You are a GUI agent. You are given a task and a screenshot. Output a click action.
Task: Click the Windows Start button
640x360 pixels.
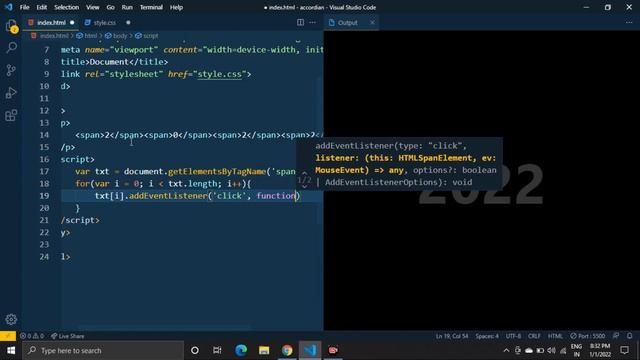coord(11,351)
